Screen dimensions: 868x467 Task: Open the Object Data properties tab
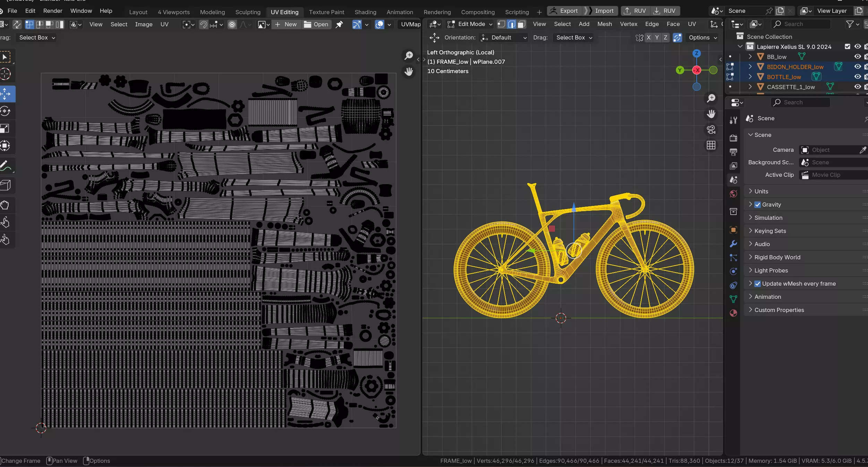[733, 299]
